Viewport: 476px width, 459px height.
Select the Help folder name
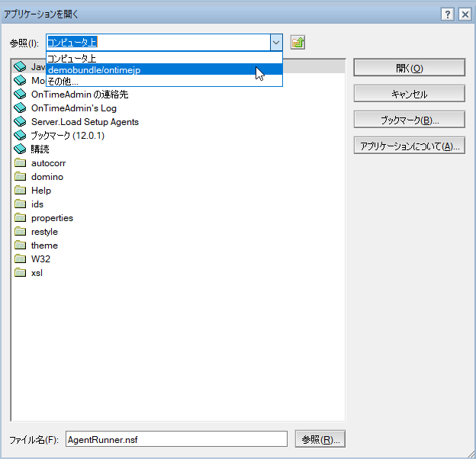[x=41, y=190]
